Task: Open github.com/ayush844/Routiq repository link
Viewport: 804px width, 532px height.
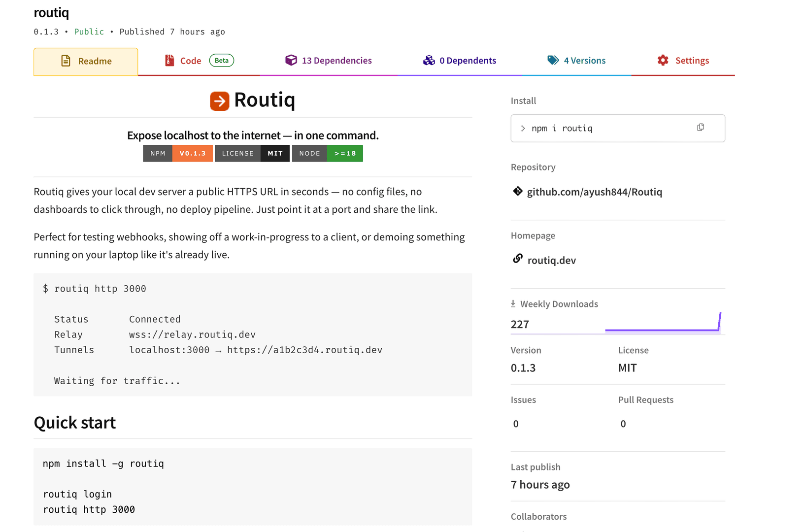Action: tap(595, 192)
